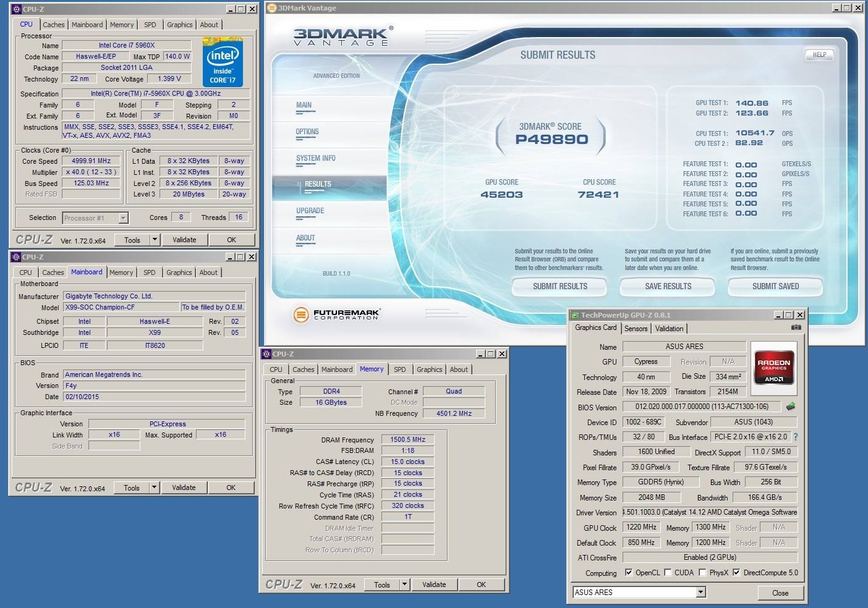Click the Core Speed 4999.91 MHz field
This screenshot has width=868, height=608.
pos(91,161)
